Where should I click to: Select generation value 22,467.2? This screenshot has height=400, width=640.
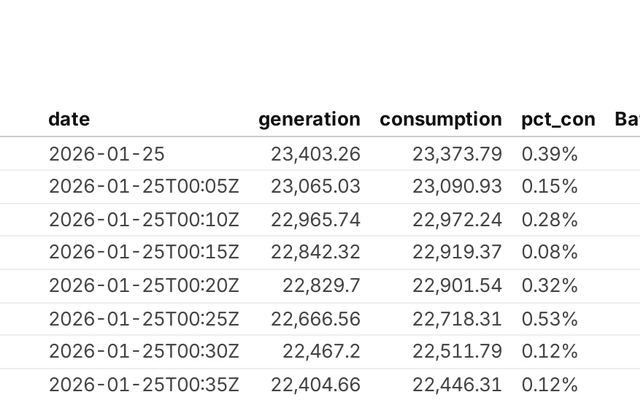coord(321,352)
